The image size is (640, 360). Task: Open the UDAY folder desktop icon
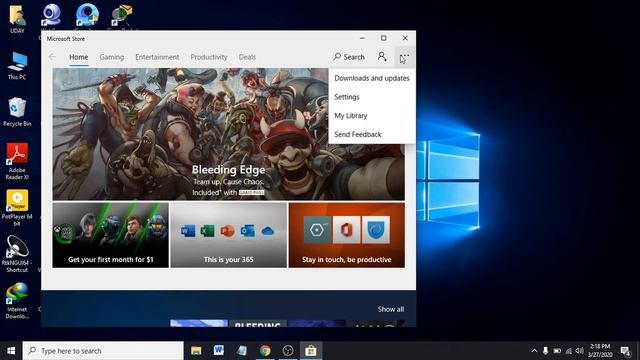point(17,19)
